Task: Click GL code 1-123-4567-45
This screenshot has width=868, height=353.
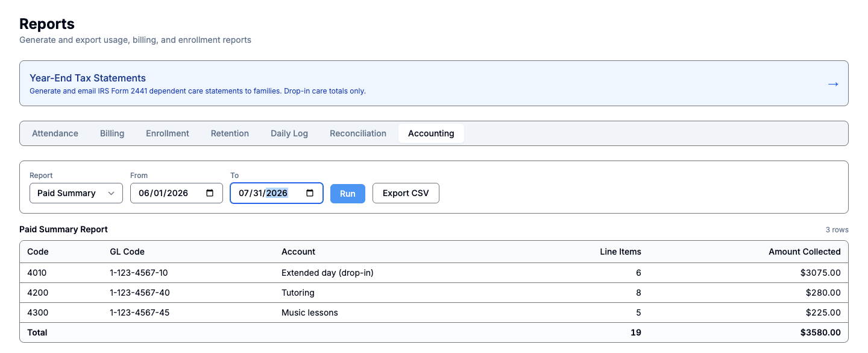Action: pyautogui.click(x=139, y=313)
